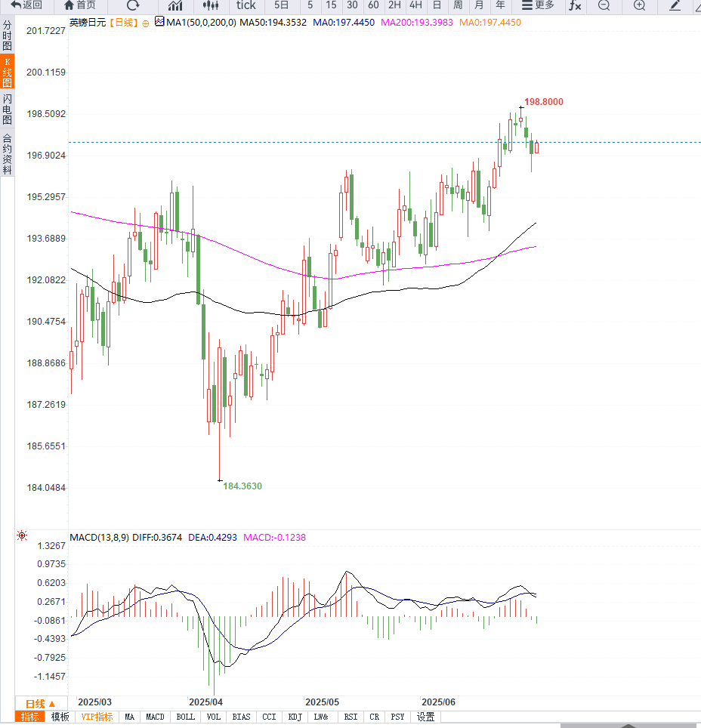Viewport: 701px width, 728px height.
Task: Open VIP指标 indicators
Action: coord(97,717)
